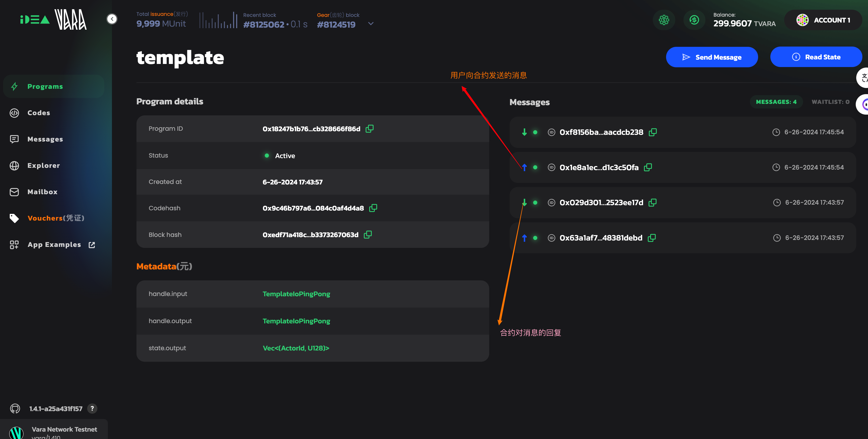Screen dimensions: 868x439
Task: Click the Send Message button
Action: point(712,57)
